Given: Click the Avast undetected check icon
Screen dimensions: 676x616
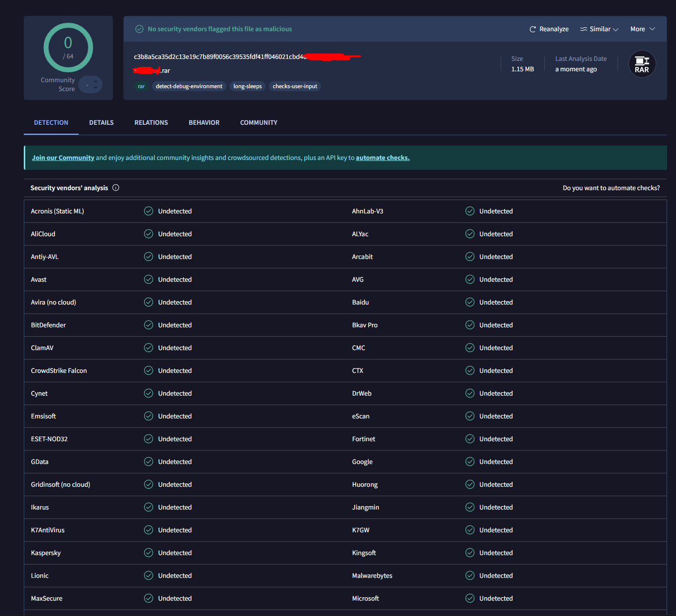Looking at the screenshot, I should [149, 279].
